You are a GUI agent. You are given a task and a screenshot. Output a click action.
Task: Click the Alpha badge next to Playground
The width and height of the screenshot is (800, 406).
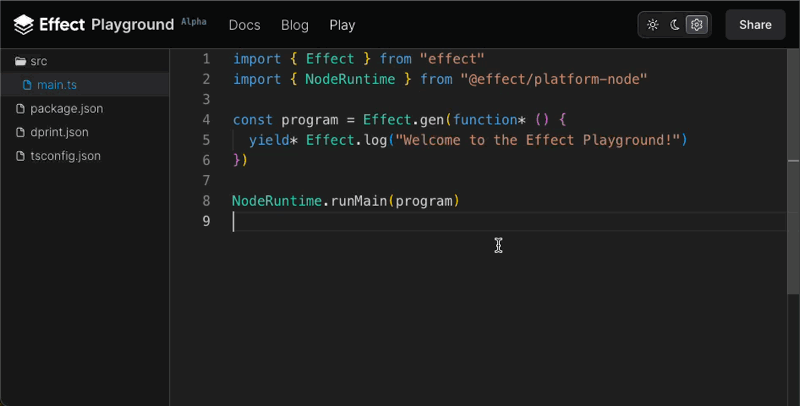pyautogui.click(x=194, y=21)
